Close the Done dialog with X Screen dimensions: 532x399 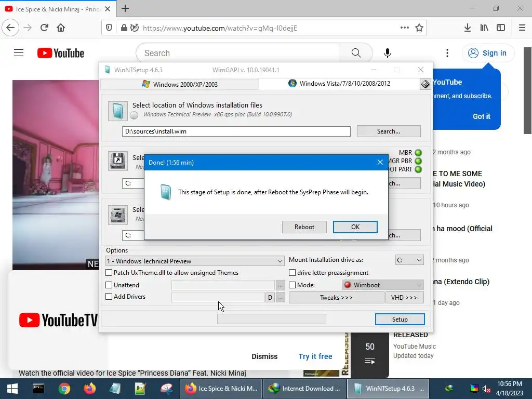coord(380,162)
